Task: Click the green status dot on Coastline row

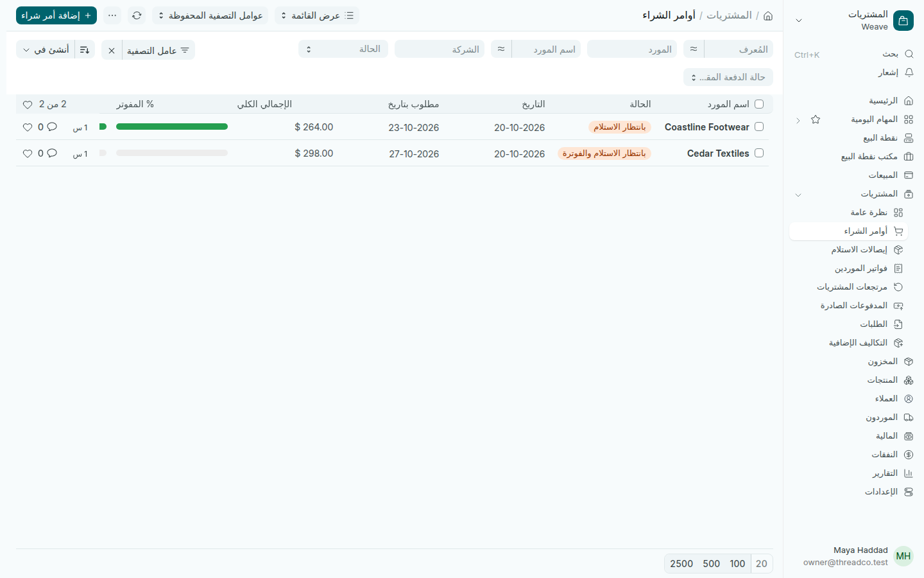Action: click(x=103, y=127)
